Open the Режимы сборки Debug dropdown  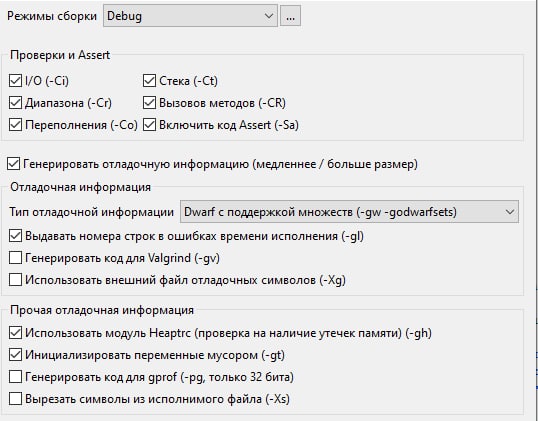(x=190, y=16)
